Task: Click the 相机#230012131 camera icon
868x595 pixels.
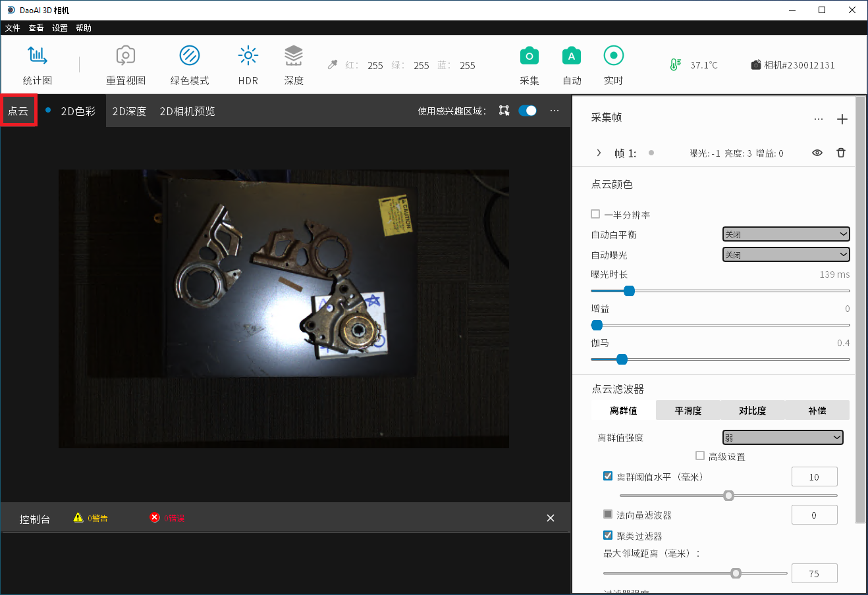Action: click(x=756, y=65)
